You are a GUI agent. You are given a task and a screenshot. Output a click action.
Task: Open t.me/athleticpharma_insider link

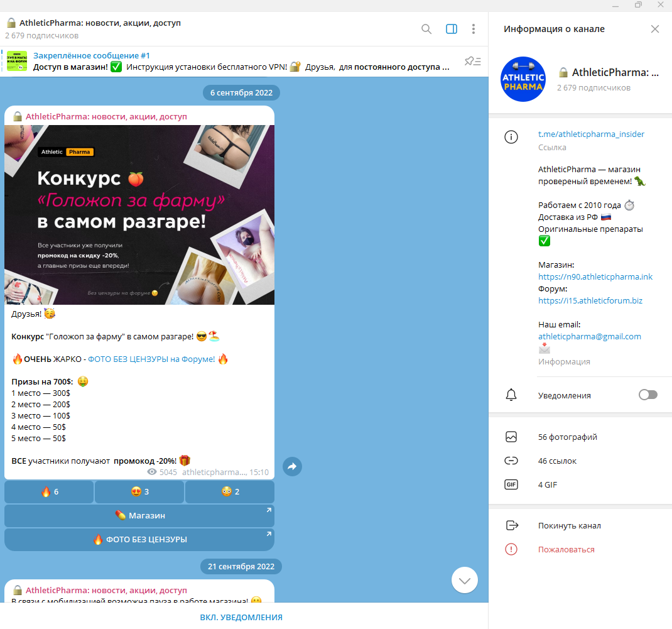[x=591, y=134]
